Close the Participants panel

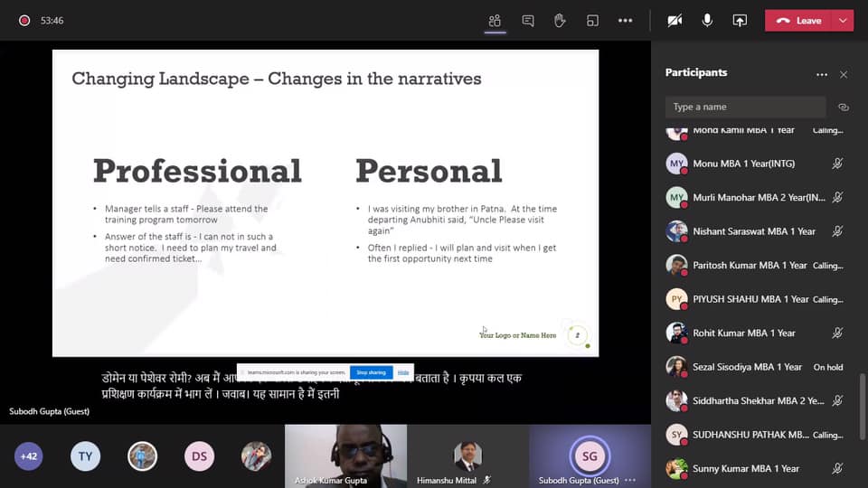[844, 74]
